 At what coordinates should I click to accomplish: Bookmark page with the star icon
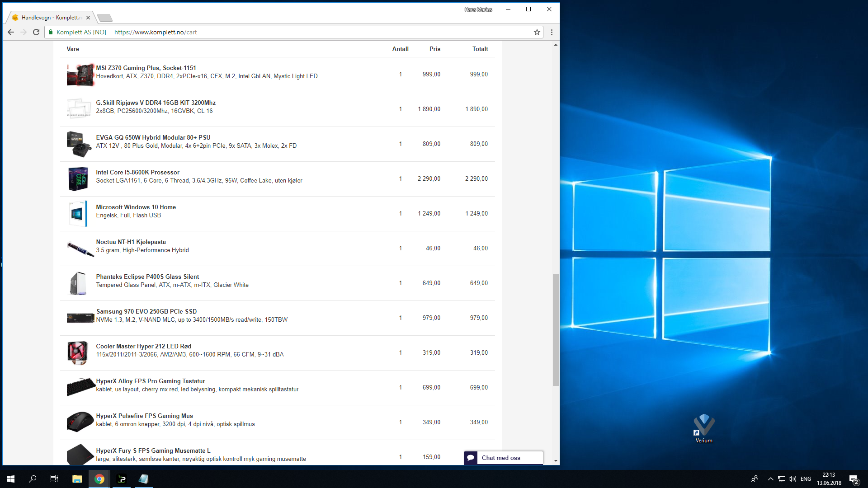pos(537,32)
